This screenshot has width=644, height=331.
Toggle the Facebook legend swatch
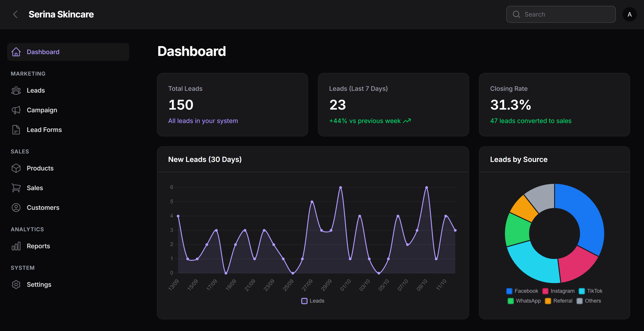click(509, 291)
